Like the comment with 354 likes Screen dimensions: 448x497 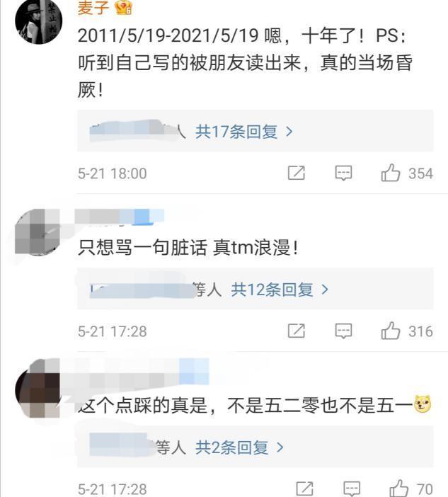[391, 173]
